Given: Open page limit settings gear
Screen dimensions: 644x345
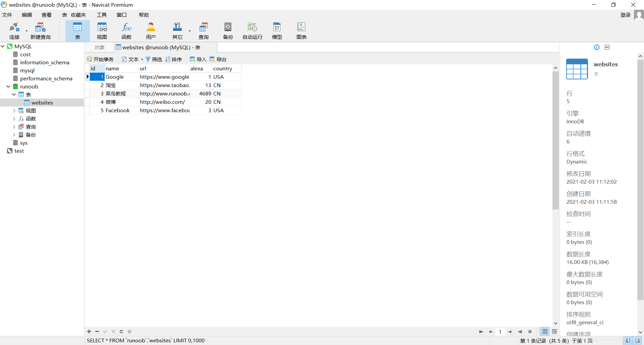Looking at the screenshot, I should point(530,332).
